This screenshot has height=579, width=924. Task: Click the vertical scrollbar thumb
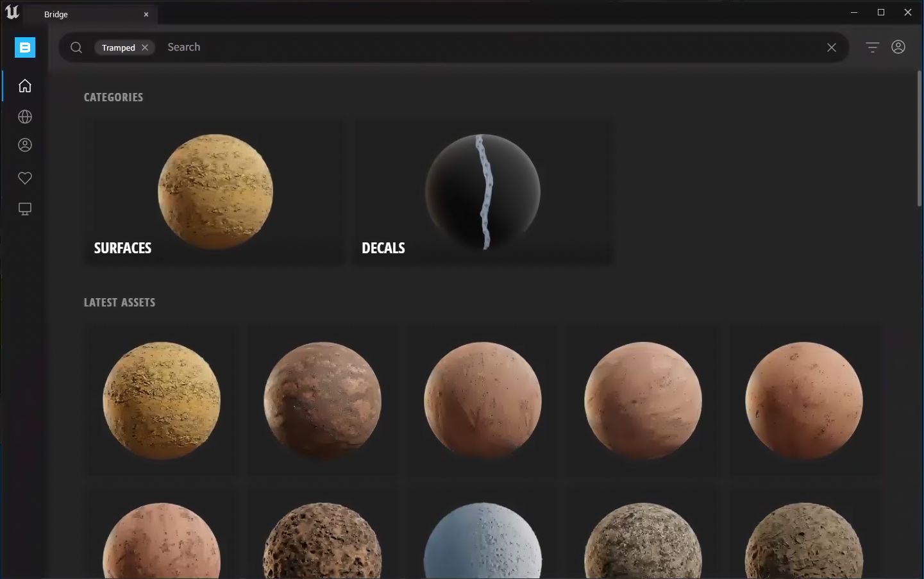919,138
